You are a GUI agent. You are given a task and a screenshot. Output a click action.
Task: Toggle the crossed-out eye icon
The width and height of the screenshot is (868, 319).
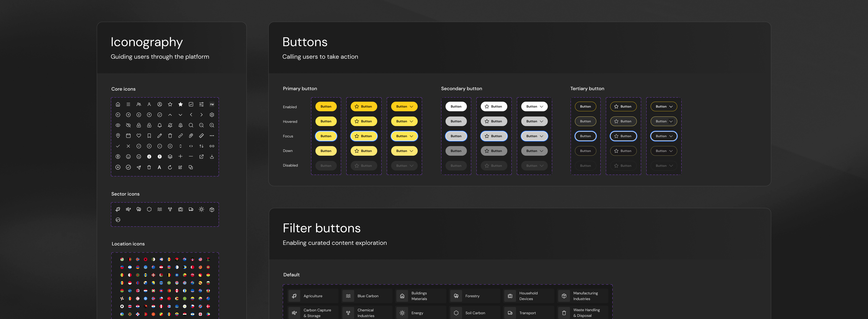(x=128, y=125)
